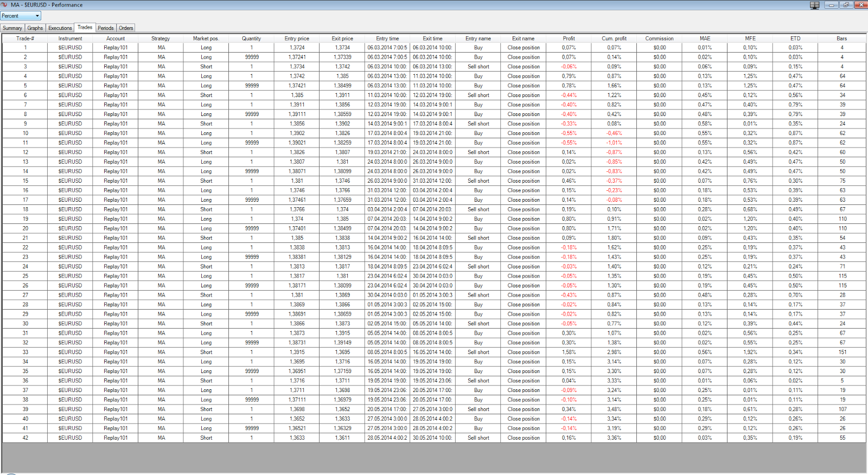Click cum. profit 1,66% in trade 5

pyautogui.click(x=614, y=86)
